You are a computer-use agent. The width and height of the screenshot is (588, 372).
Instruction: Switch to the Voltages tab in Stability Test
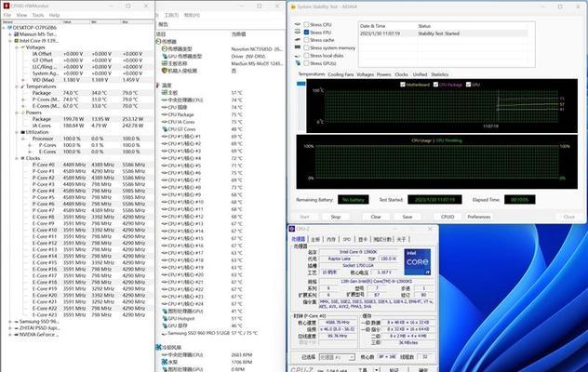[365, 74]
